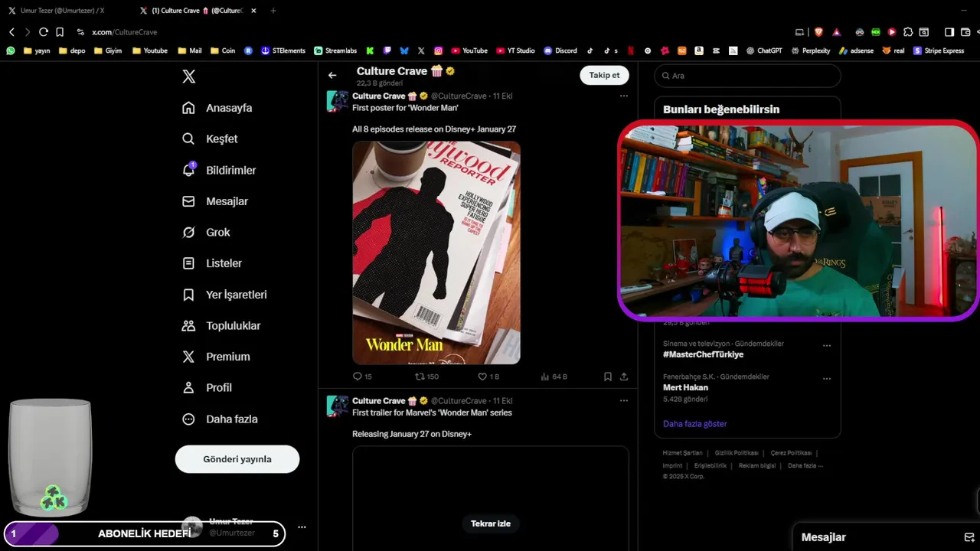The height and width of the screenshot is (551, 980).
Task: Toggle the browser sidebar panel
Action: coord(949,32)
